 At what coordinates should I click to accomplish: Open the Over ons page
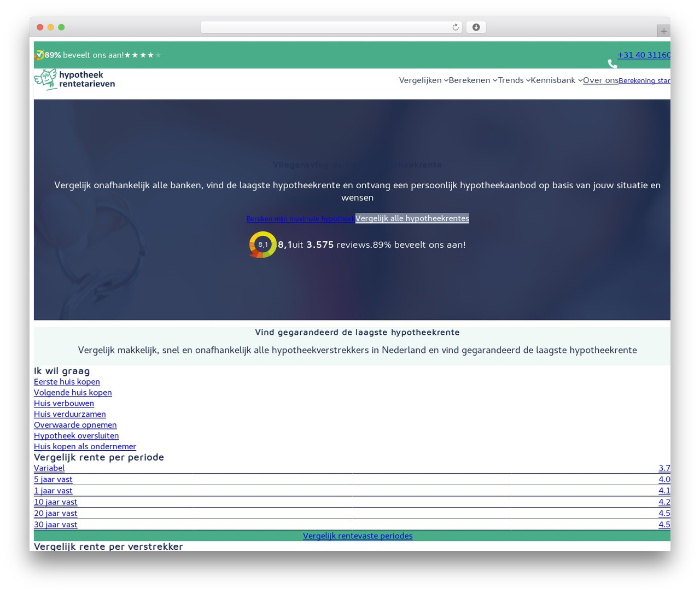[x=600, y=80]
